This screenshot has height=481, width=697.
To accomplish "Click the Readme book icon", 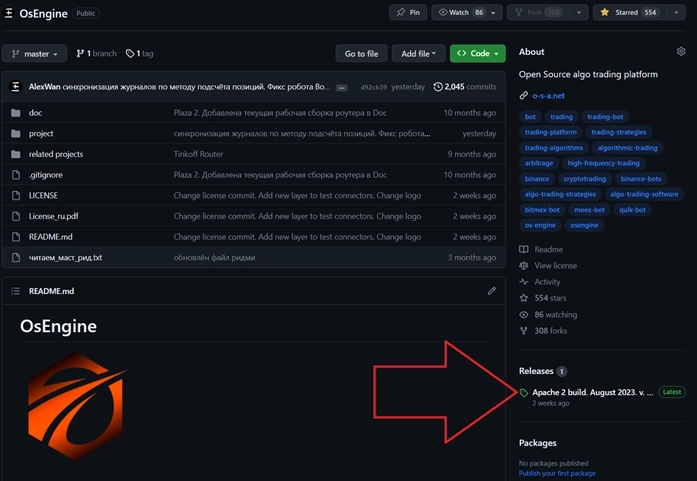I will 524,249.
